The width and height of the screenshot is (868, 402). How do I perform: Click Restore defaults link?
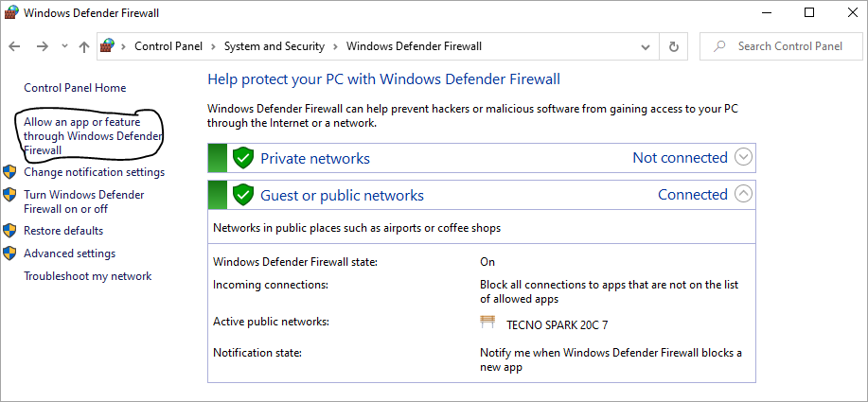click(x=63, y=231)
